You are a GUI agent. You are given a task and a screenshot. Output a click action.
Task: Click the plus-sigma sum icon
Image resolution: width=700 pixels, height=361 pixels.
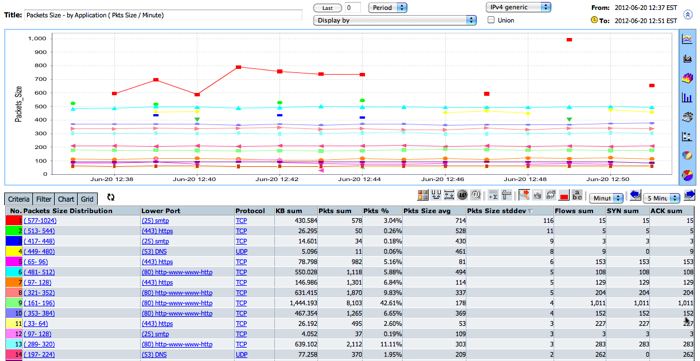tap(493, 195)
